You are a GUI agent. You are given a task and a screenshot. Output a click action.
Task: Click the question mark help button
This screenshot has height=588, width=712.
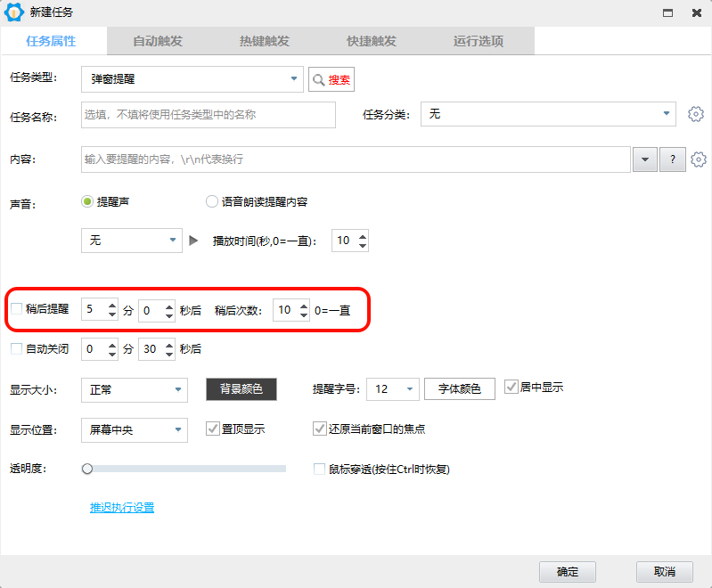click(672, 159)
